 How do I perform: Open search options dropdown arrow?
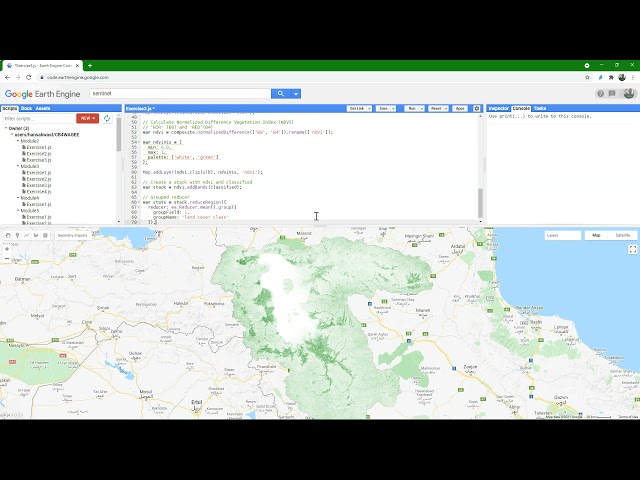[296, 94]
